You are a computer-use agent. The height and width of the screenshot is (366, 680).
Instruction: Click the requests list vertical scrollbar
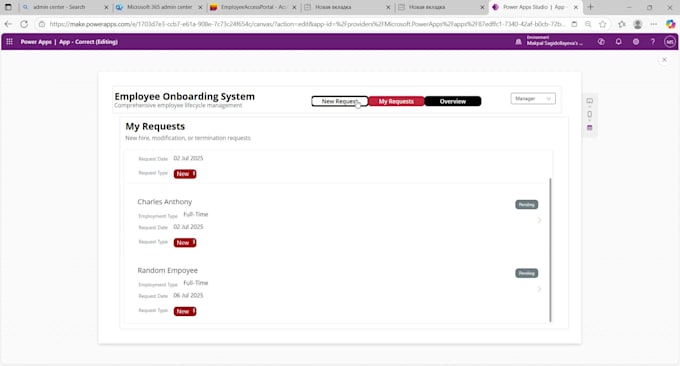[550, 249]
